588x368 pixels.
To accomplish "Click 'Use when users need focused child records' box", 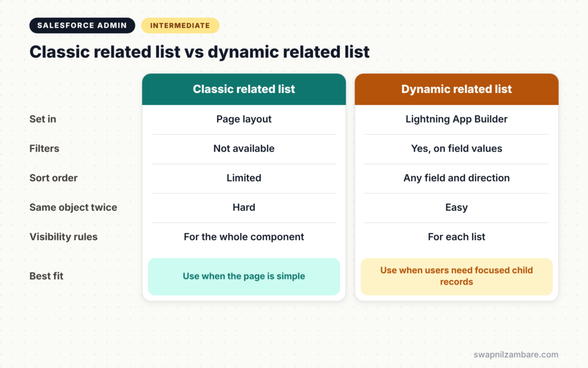I will click(x=457, y=277).
